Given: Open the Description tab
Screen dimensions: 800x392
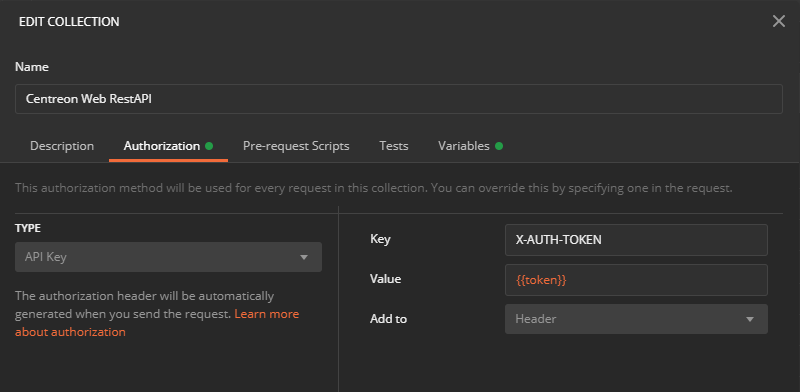Looking at the screenshot, I should (x=62, y=146).
